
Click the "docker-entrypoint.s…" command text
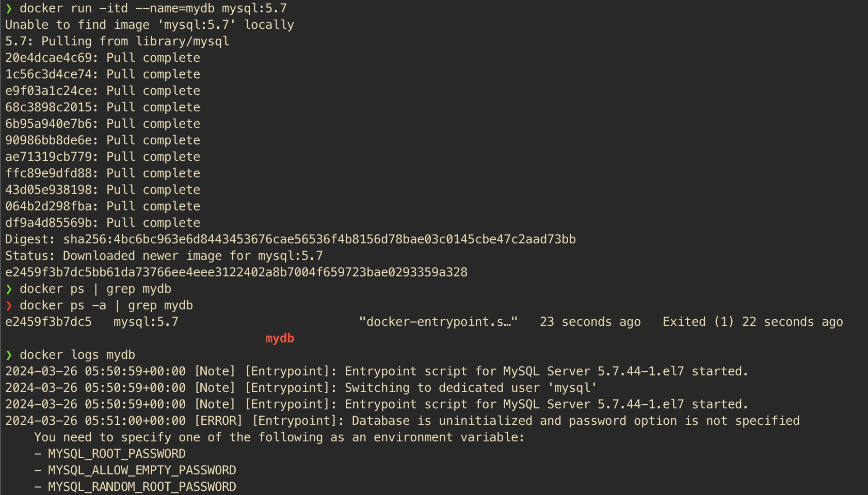click(438, 322)
